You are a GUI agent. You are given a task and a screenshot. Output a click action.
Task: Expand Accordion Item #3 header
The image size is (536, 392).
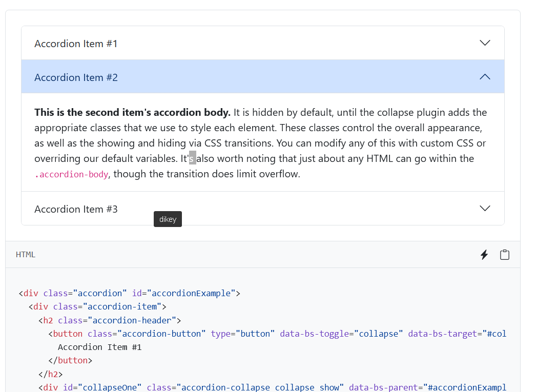click(x=262, y=209)
